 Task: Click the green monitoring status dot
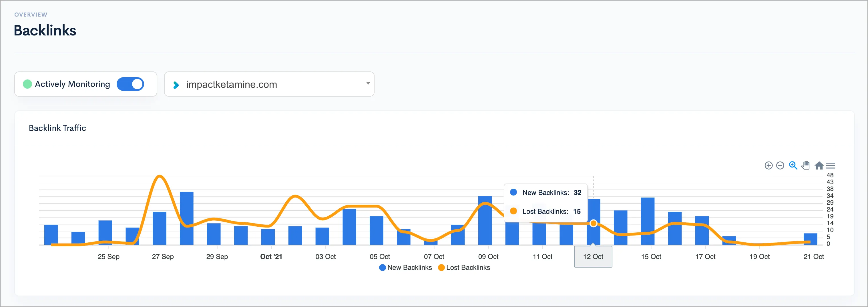pyautogui.click(x=27, y=84)
